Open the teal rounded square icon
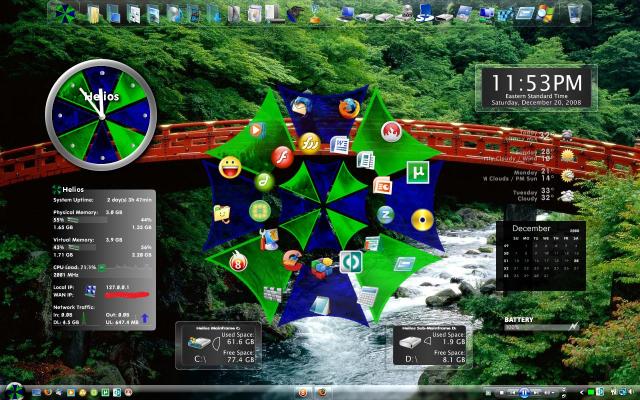640x400 pixels. pyautogui.click(x=351, y=262)
